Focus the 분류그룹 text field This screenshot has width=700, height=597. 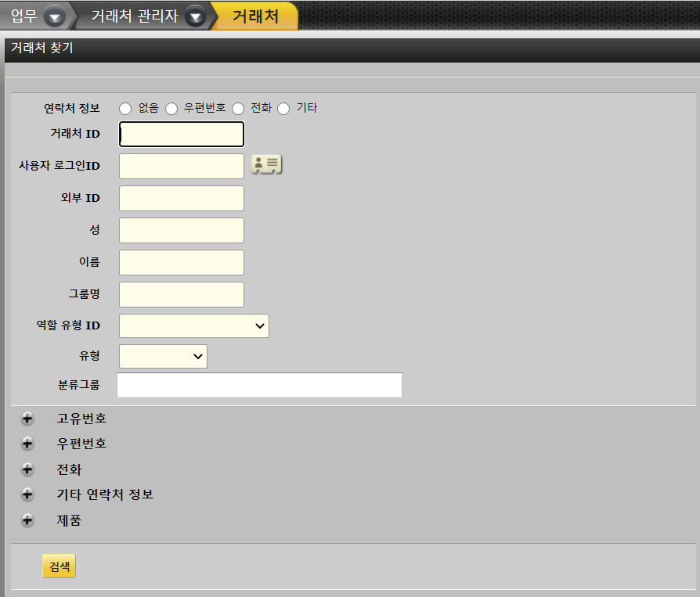(x=259, y=385)
